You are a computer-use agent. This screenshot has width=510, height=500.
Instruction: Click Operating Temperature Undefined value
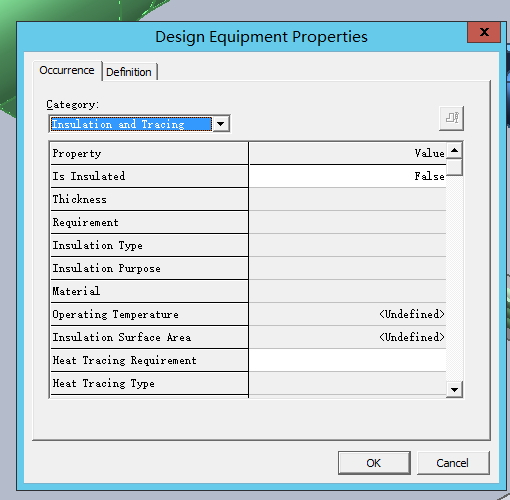348,314
